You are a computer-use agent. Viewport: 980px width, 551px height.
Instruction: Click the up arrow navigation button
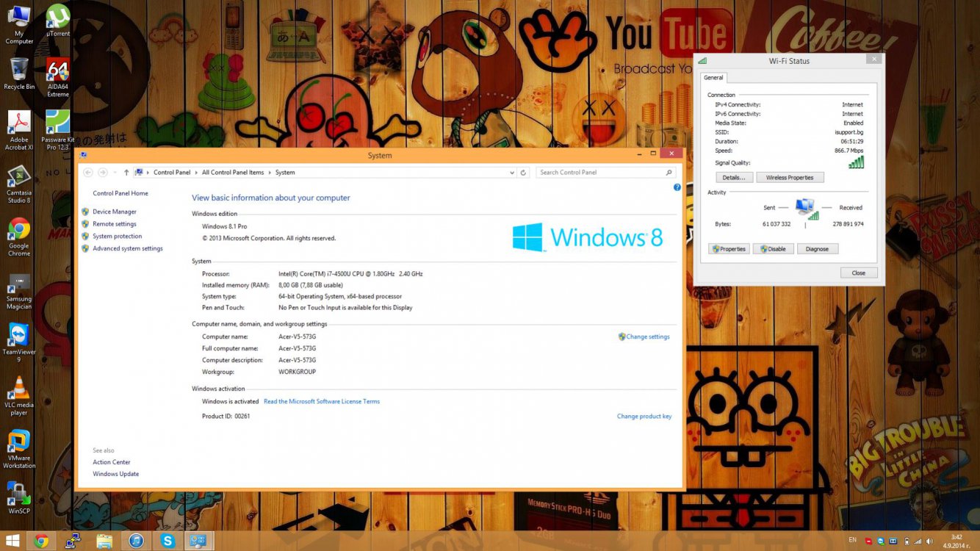click(x=126, y=173)
